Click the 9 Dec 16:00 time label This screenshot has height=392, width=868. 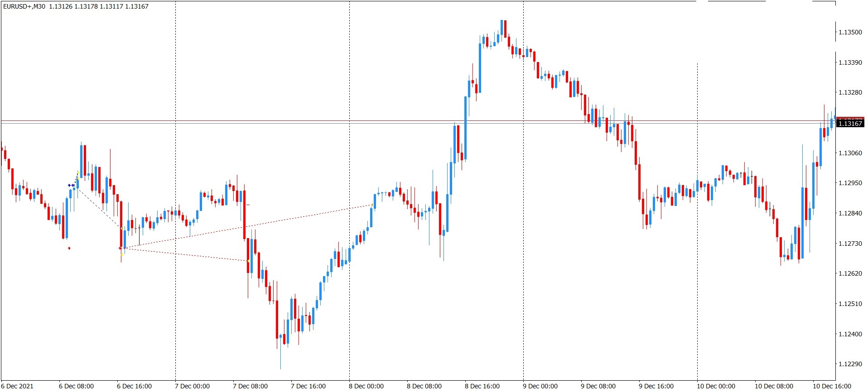click(x=656, y=386)
